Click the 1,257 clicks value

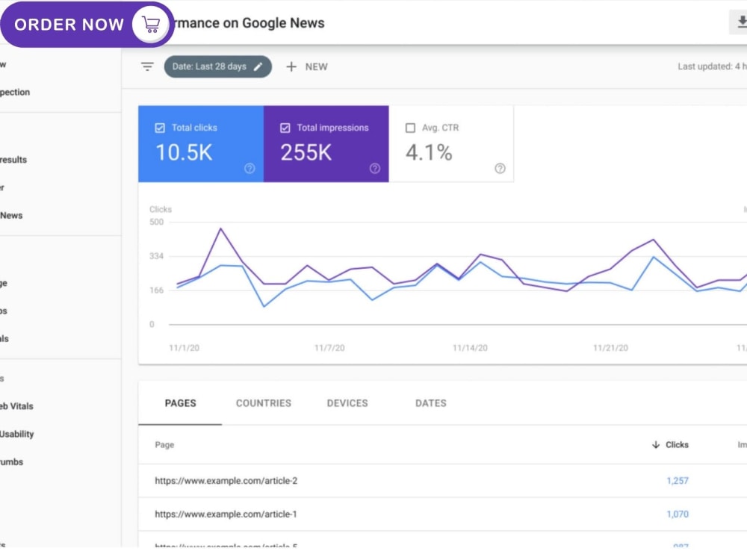[678, 481]
